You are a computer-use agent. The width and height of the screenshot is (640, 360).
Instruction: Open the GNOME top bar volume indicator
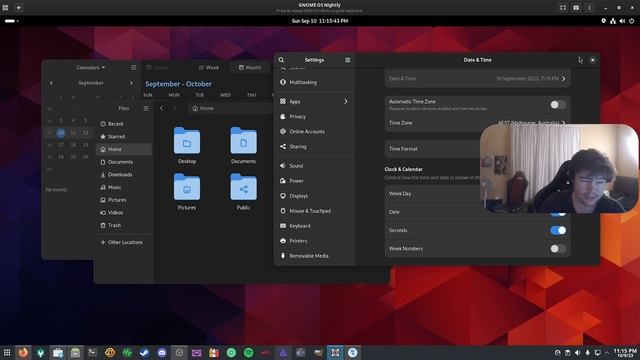pos(622,21)
